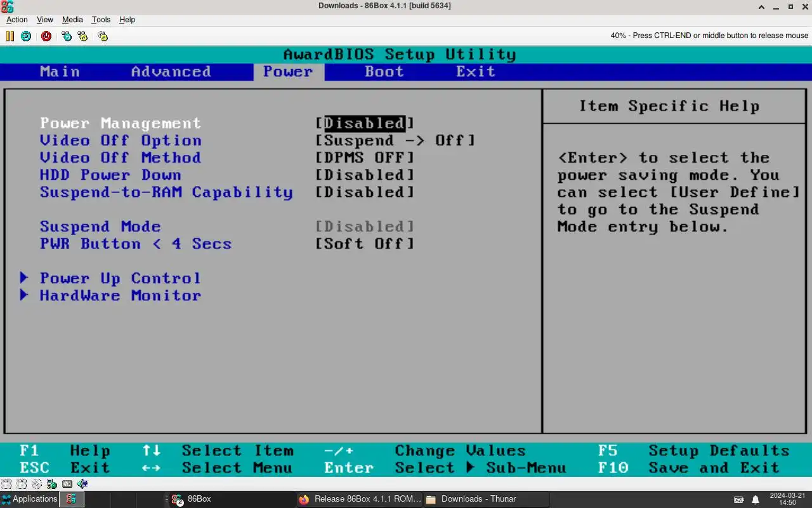Click the battery indicator in the system tray

coord(739,499)
